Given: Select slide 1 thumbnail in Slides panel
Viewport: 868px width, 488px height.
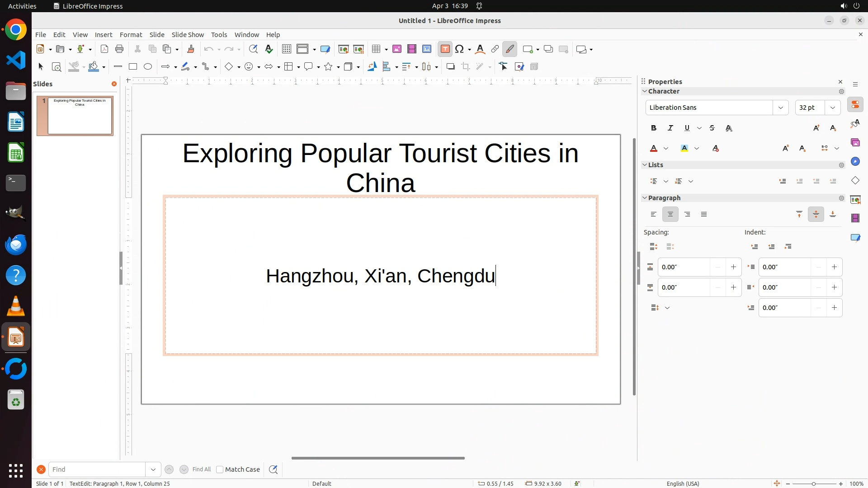Looking at the screenshot, I should coord(80,116).
